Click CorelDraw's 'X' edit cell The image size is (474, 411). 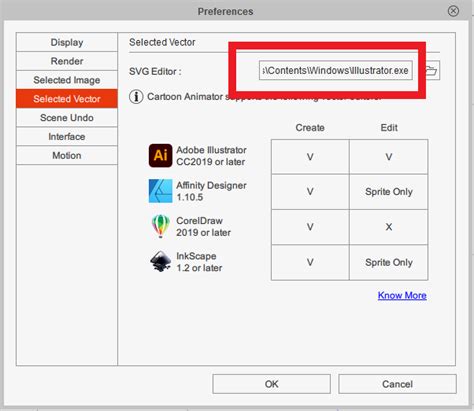(389, 227)
